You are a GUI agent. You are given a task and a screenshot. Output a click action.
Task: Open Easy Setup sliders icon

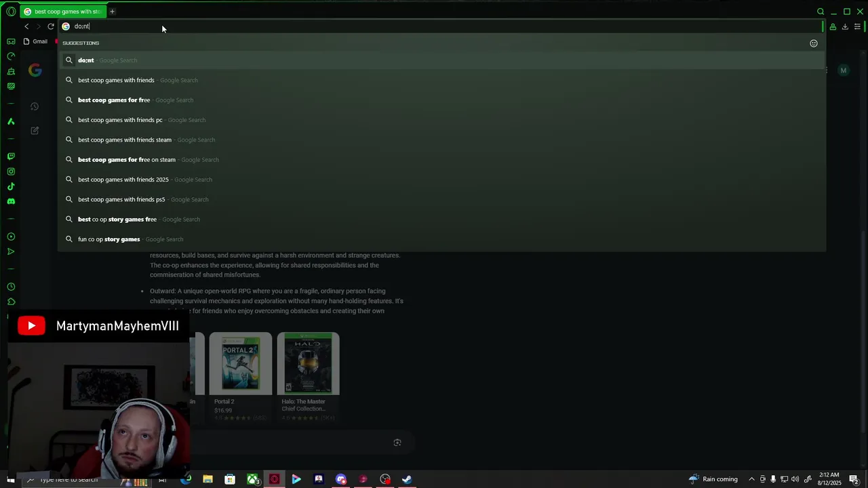857,26
